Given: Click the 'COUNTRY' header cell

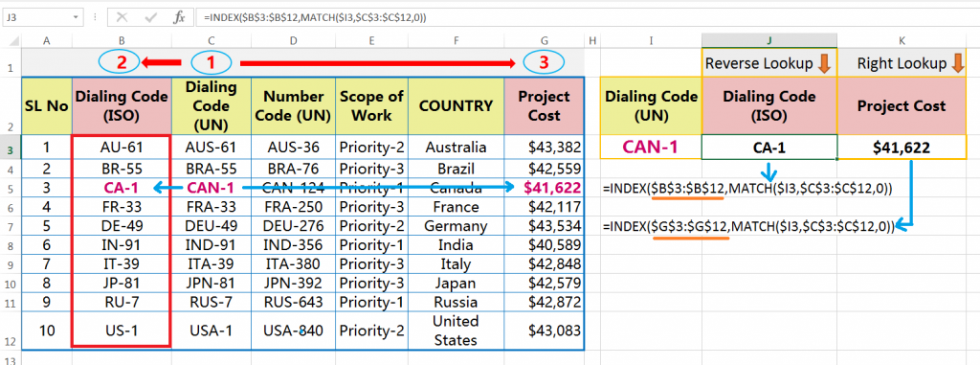Looking at the screenshot, I should tap(457, 105).
